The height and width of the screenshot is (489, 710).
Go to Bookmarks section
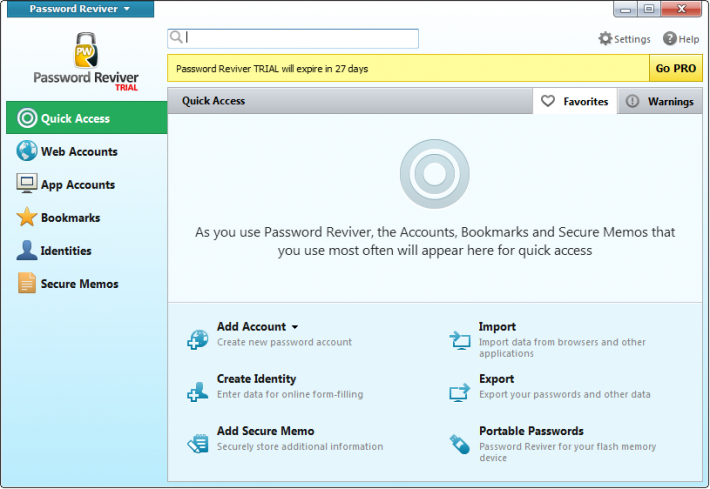[86, 217]
